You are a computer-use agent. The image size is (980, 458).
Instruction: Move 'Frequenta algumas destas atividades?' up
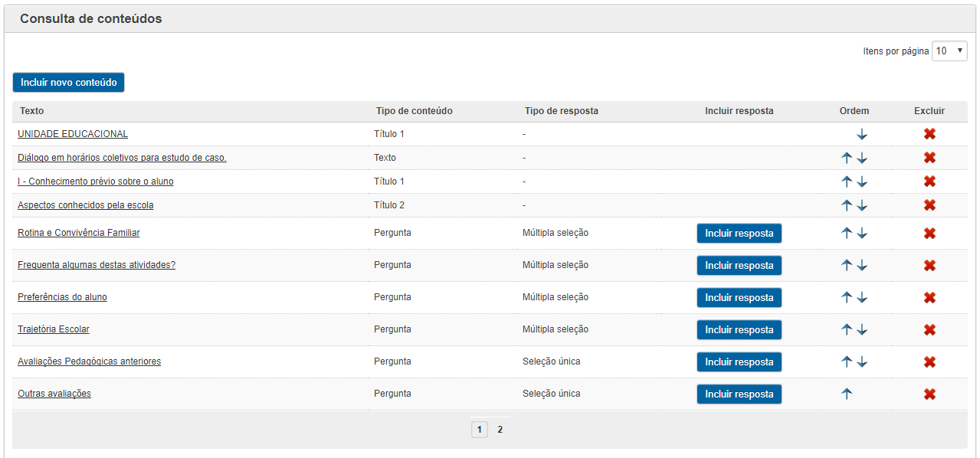point(847,265)
